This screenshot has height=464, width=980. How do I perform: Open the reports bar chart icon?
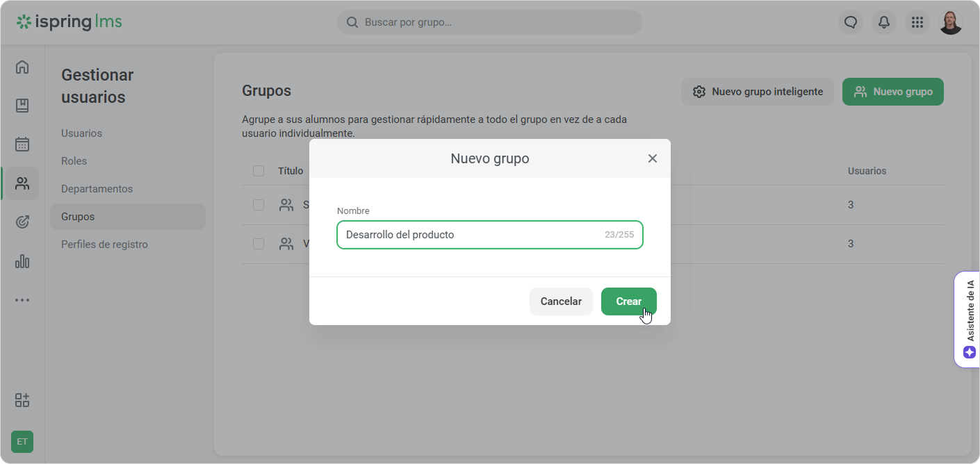[22, 261]
